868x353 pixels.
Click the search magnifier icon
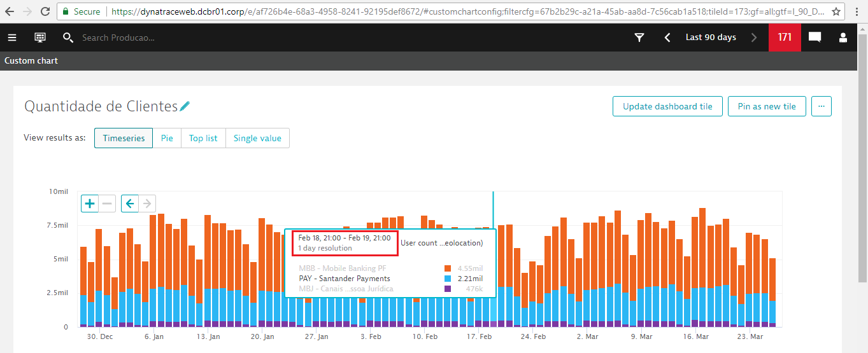pos(68,38)
